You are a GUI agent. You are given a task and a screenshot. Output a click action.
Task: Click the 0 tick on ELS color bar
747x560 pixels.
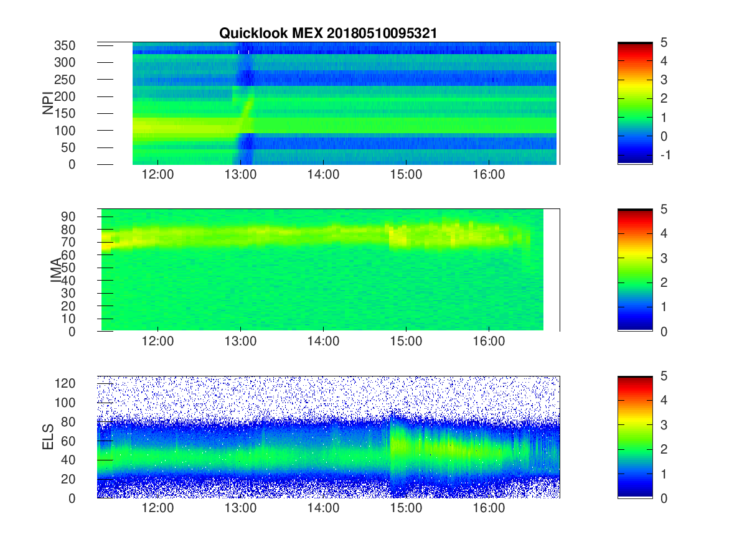[663, 498]
